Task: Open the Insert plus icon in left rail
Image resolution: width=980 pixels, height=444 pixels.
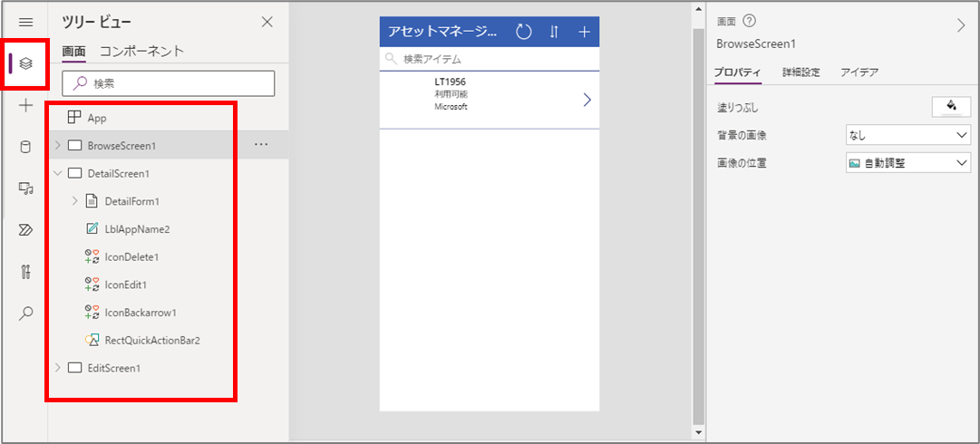Action: click(25, 105)
